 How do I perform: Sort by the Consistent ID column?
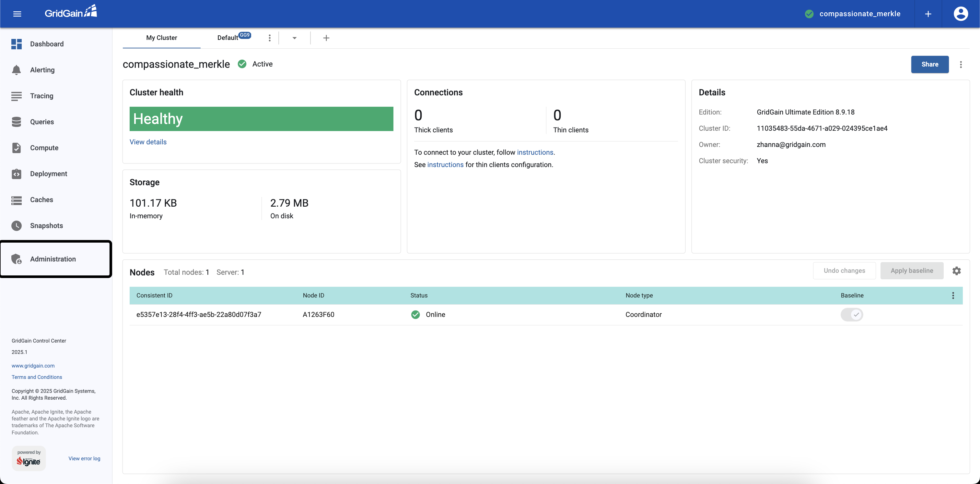click(155, 296)
